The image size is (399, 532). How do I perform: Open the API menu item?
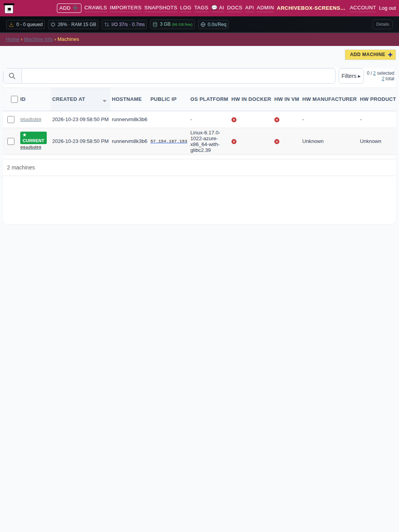[249, 8]
